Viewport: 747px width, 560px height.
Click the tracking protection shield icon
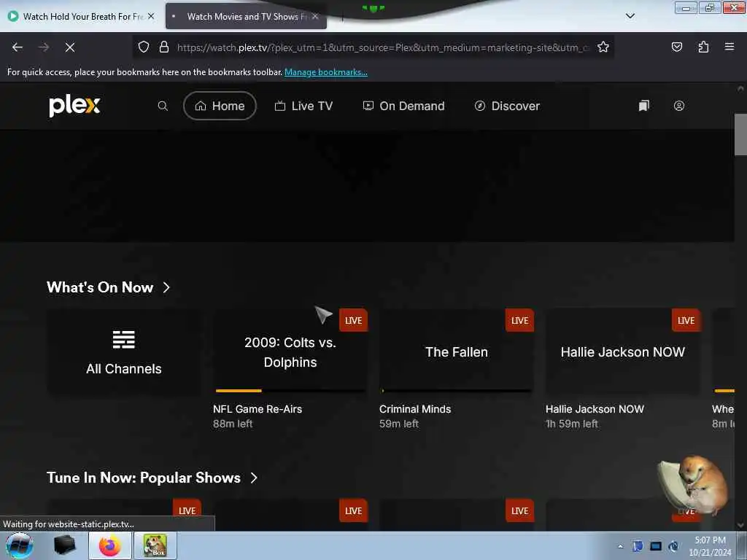pyautogui.click(x=144, y=47)
